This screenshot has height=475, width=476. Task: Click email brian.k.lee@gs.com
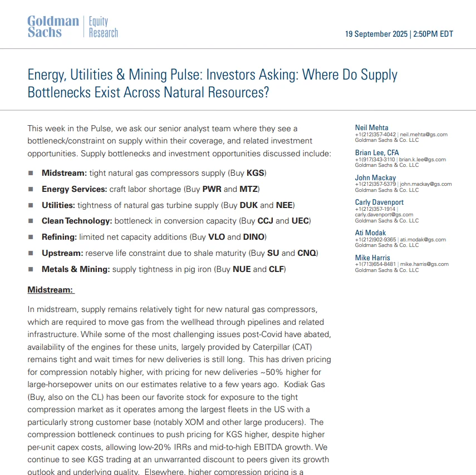pos(422,159)
